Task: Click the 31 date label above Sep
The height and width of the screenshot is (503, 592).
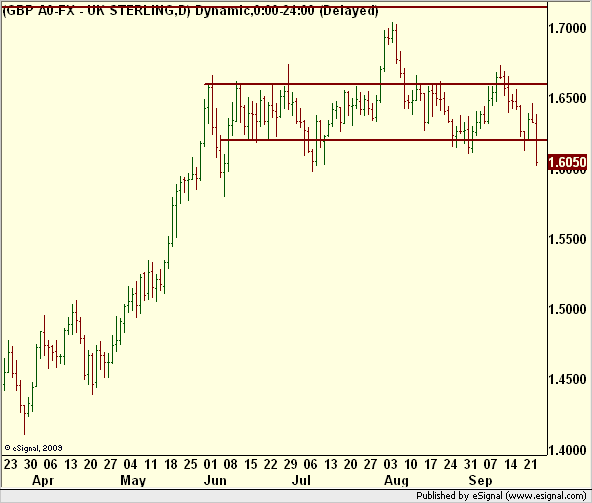Action: point(470,464)
